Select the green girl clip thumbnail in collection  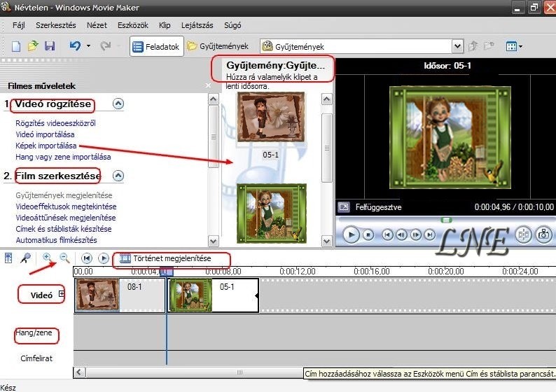pos(272,213)
